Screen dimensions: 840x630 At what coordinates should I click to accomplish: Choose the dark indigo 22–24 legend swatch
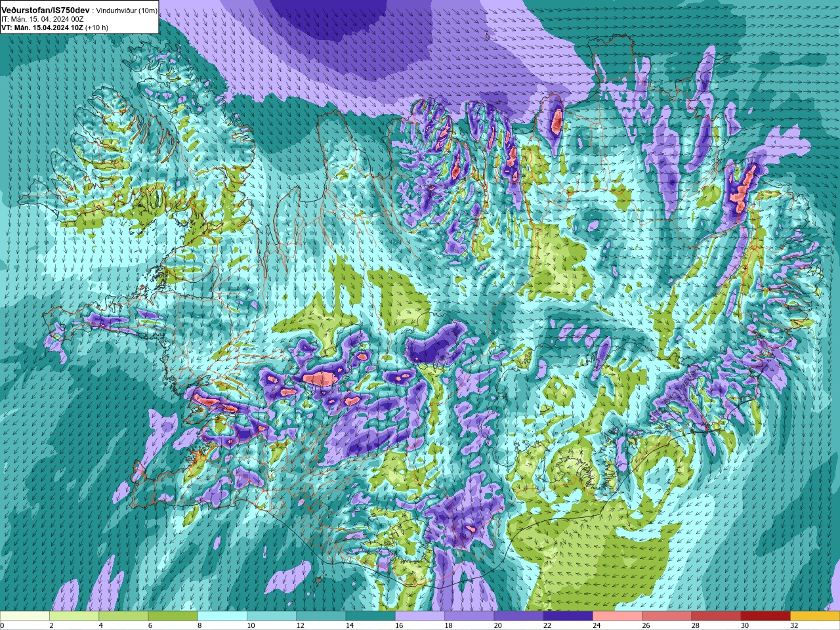tap(568, 616)
